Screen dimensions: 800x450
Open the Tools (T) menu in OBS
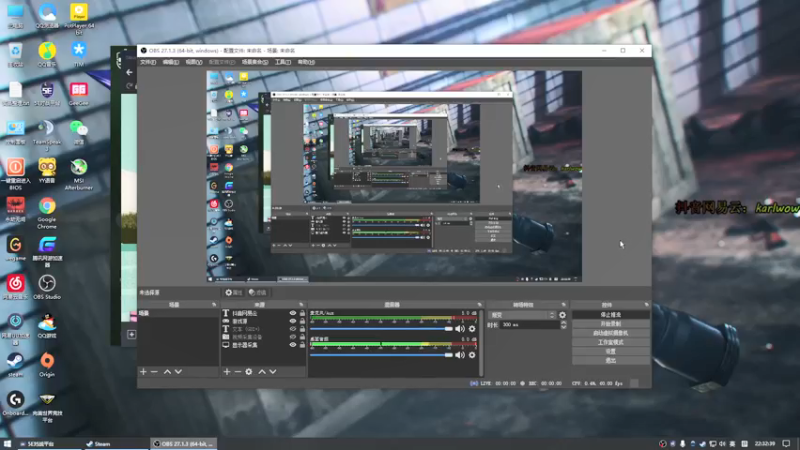tap(283, 62)
